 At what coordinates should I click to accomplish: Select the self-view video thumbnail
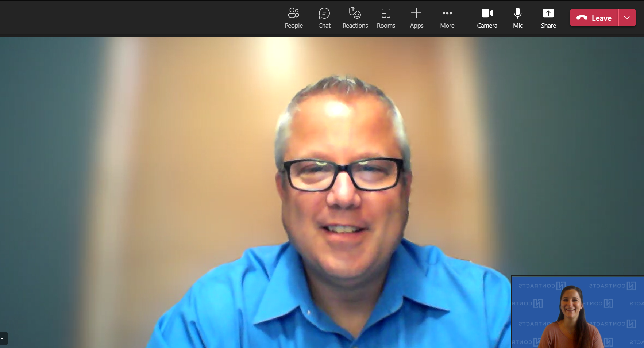click(x=578, y=312)
